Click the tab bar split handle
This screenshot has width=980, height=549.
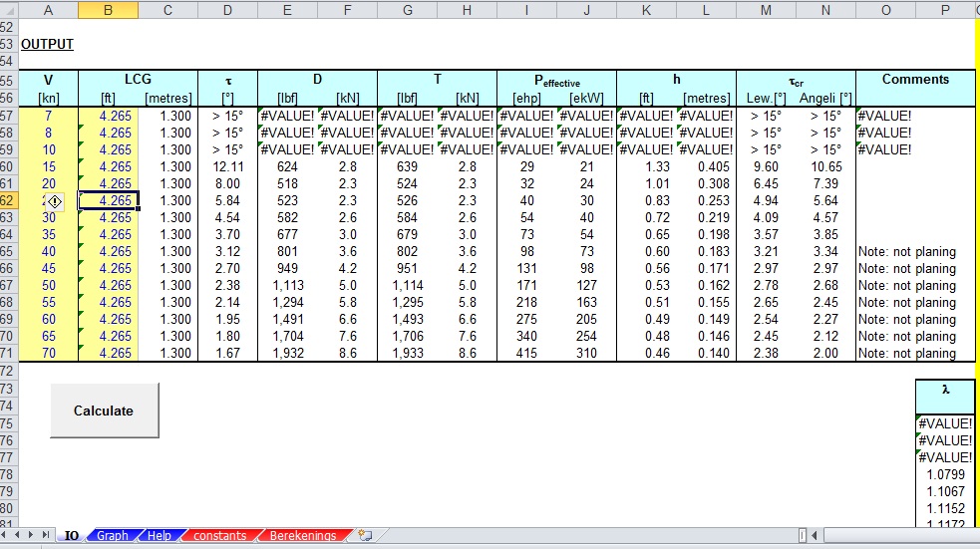pyautogui.click(x=804, y=536)
